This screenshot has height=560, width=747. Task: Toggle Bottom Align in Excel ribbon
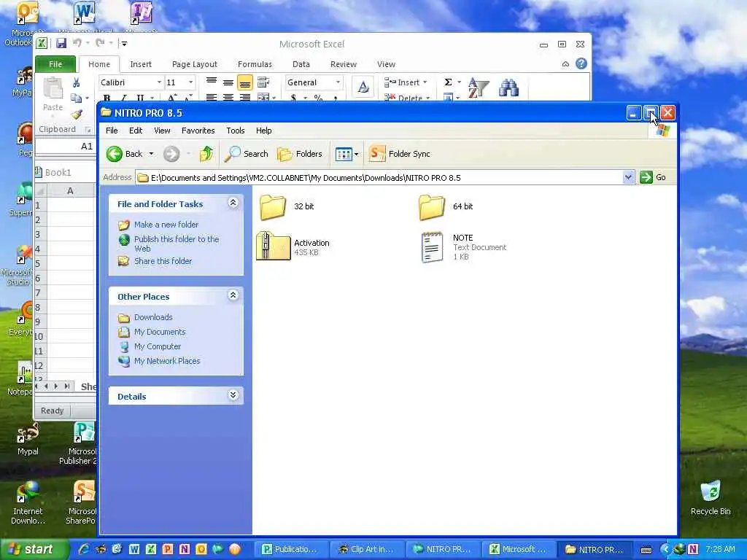(245, 83)
